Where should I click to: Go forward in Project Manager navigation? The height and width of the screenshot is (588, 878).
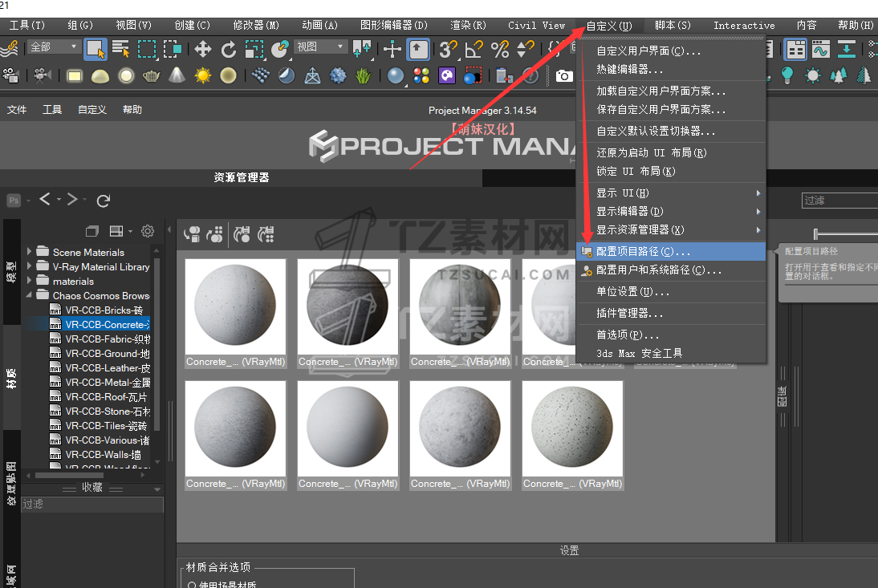click(x=72, y=199)
